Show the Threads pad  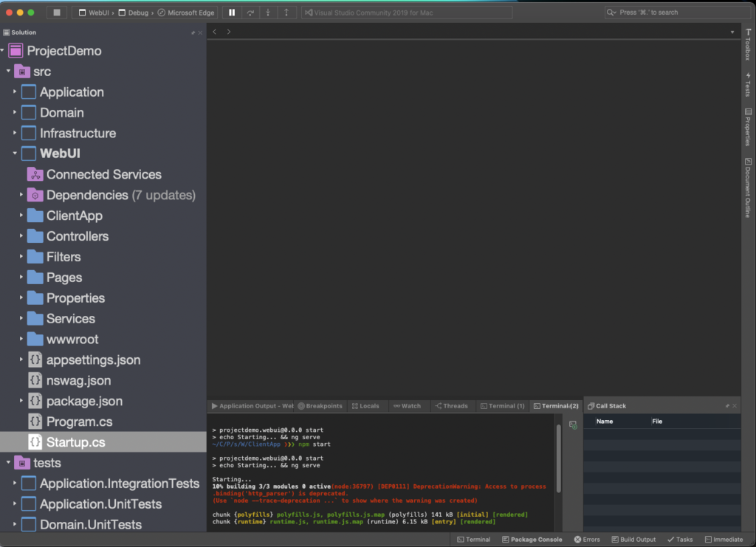click(452, 405)
